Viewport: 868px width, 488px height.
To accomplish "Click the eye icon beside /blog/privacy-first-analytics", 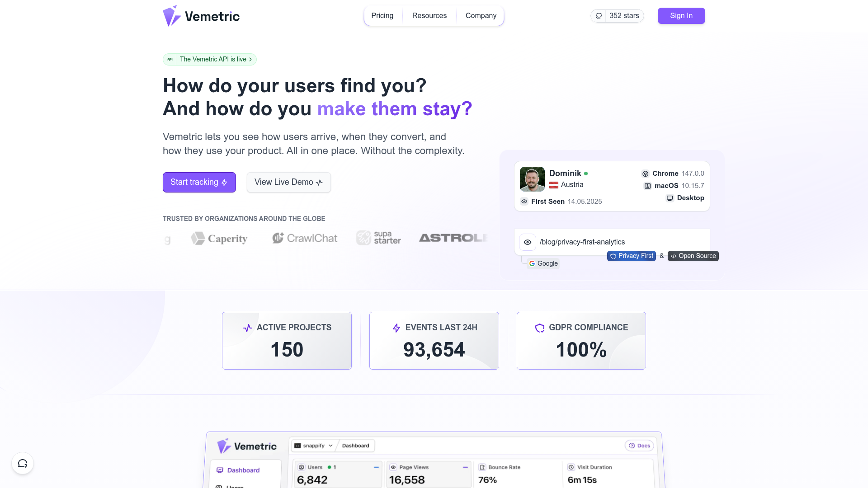I will click(528, 242).
